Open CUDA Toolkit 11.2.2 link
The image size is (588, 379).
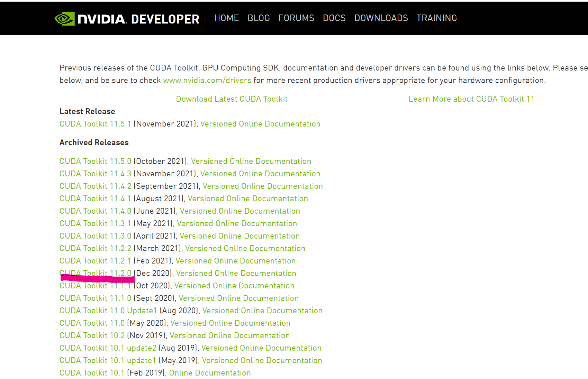click(95, 248)
